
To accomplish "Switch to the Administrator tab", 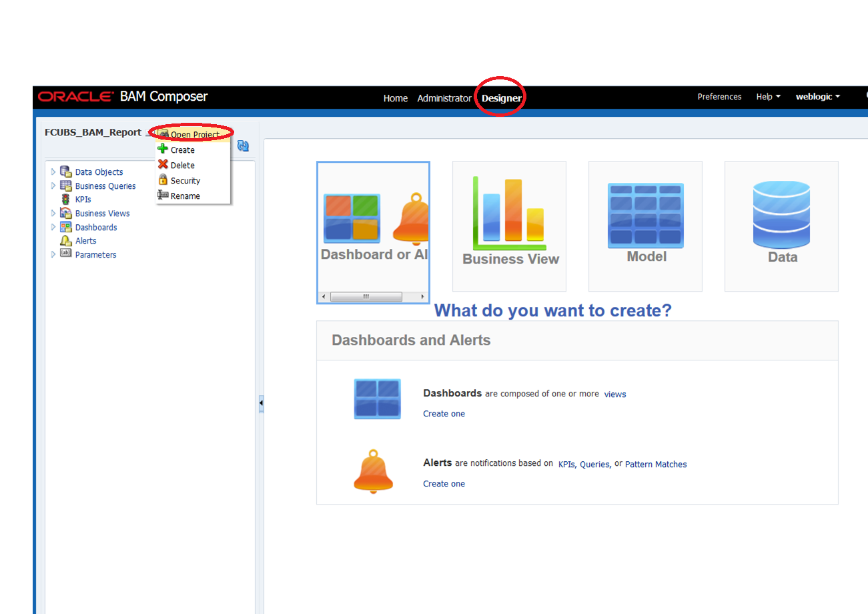I will click(444, 98).
